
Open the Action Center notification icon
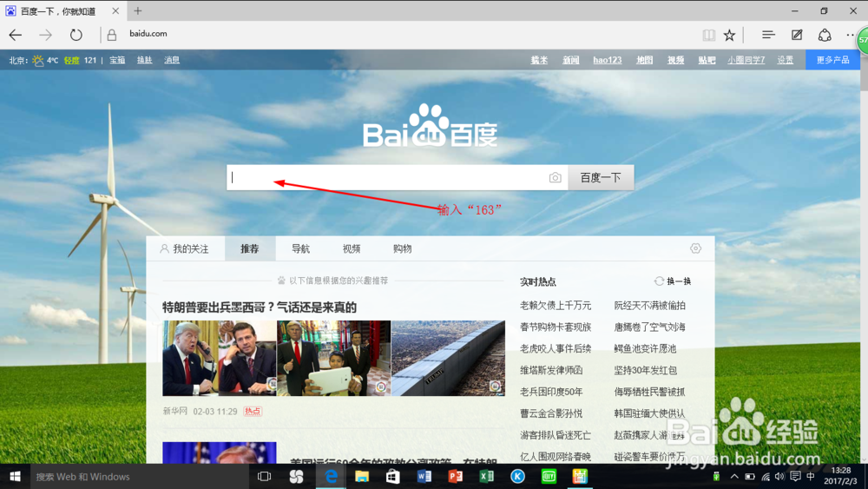pos(795,476)
